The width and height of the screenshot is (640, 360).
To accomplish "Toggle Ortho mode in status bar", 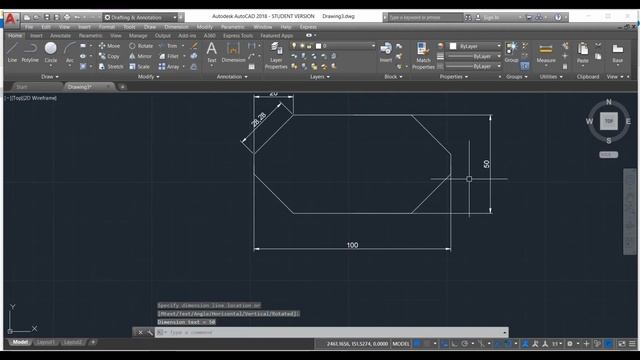I will (454, 344).
